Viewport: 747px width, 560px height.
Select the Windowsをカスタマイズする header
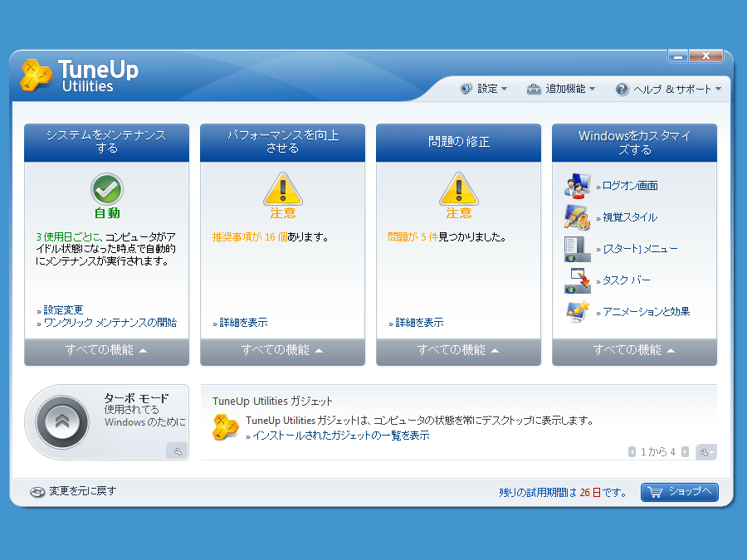point(635,143)
